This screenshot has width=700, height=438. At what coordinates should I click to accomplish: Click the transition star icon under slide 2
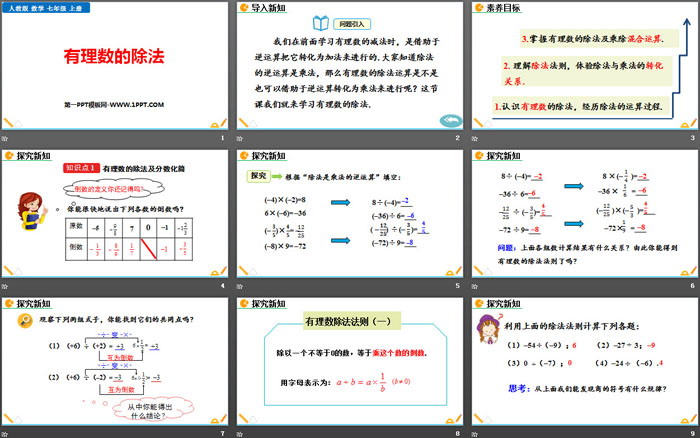240,138
